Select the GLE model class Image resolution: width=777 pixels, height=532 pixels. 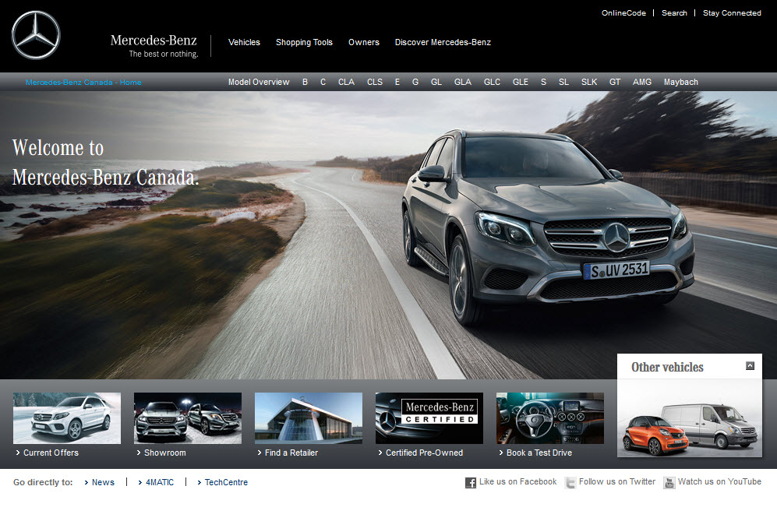pyautogui.click(x=521, y=82)
